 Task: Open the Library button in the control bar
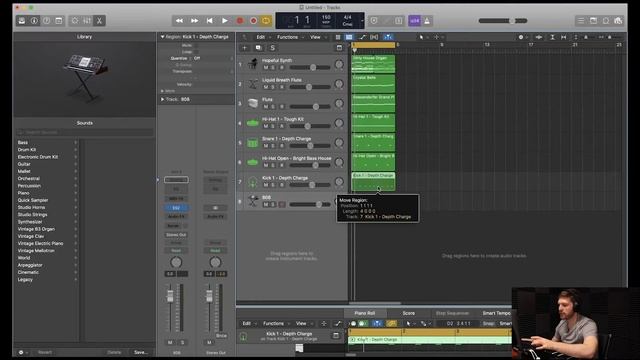pyautogui.click(x=22, y=21)
